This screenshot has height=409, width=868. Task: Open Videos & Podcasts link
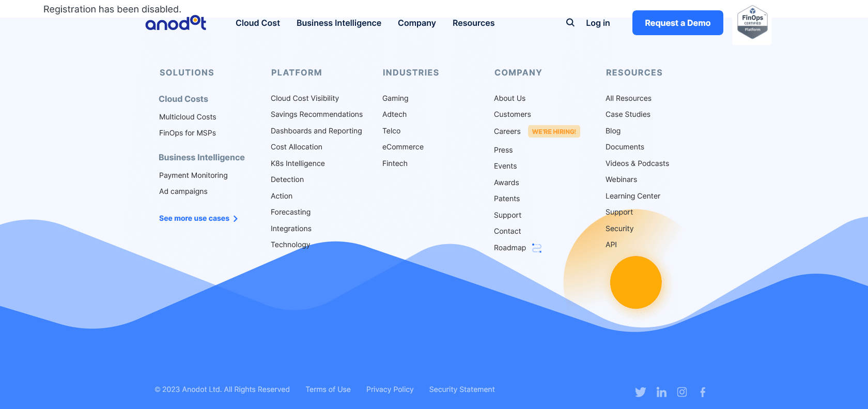[x=637, y=163]
